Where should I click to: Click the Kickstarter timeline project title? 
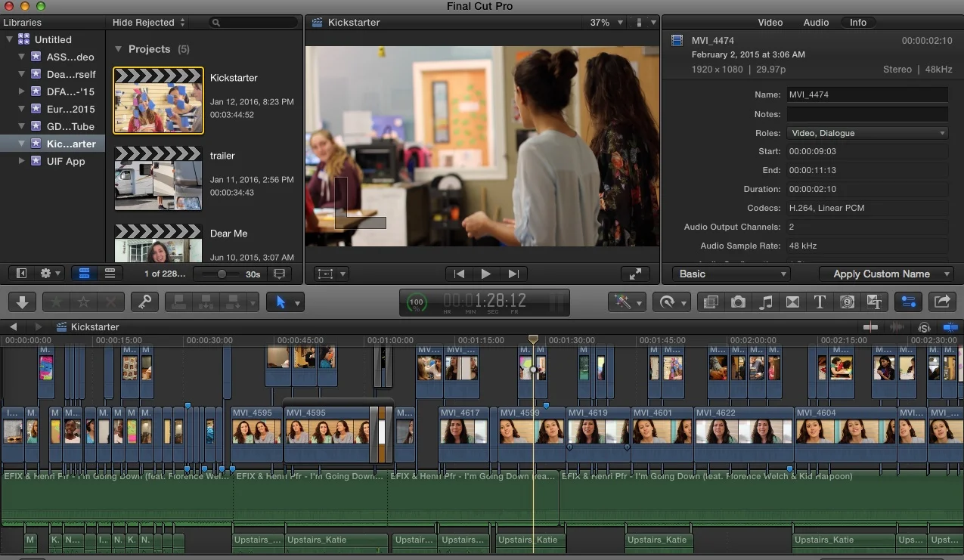tap(95, 326)
